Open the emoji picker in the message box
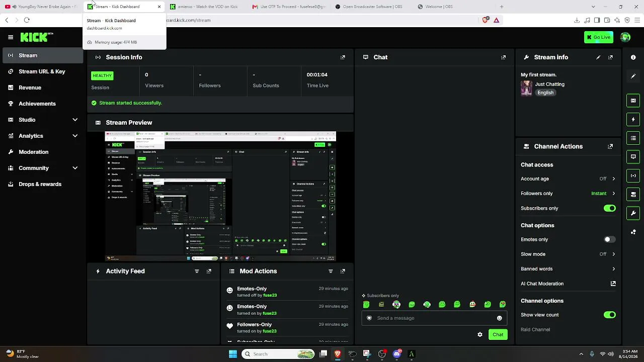Image resolution: width=644 pixels, height=362 pixels. pyautogui.click(x=499, y=318)
